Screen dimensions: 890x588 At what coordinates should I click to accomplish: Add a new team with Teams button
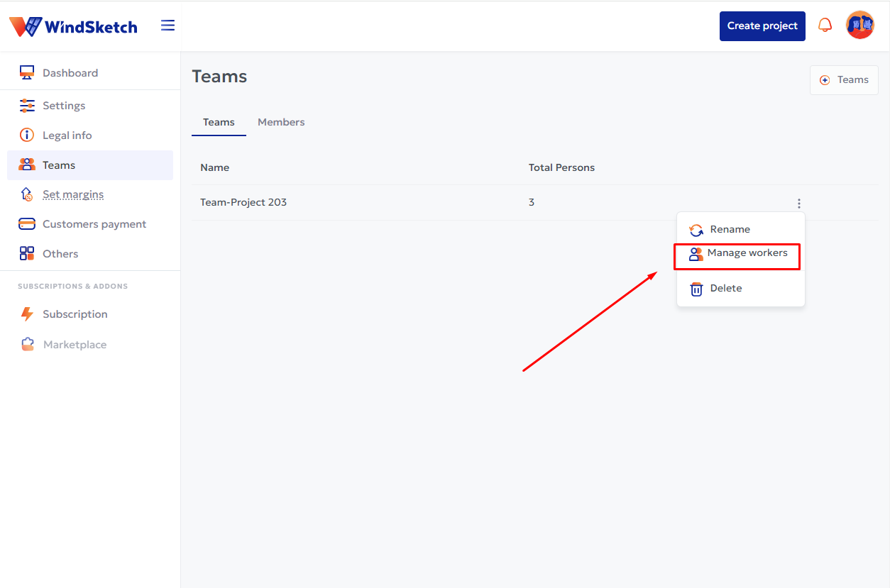844,80
